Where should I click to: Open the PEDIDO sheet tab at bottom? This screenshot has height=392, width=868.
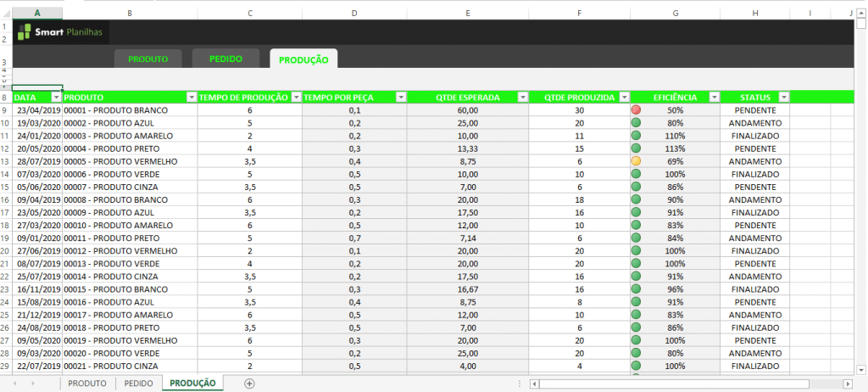[x=138, y=384]
